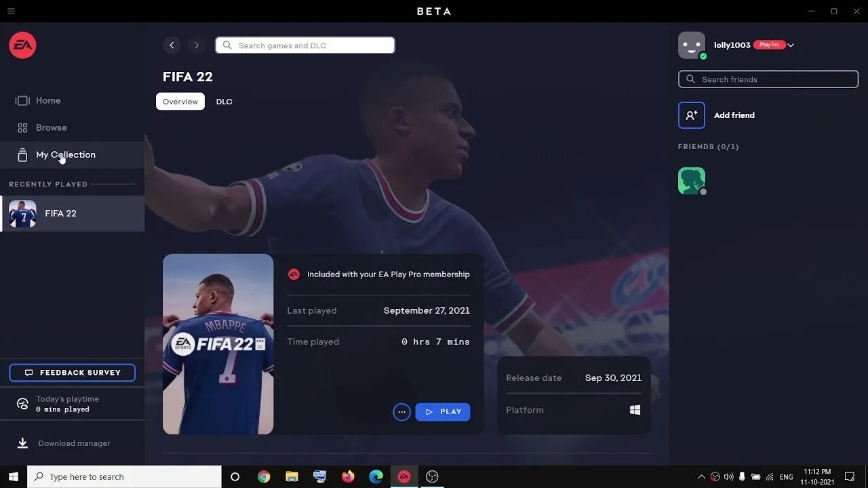Click the volume speaker tray icon

(728, 476)
